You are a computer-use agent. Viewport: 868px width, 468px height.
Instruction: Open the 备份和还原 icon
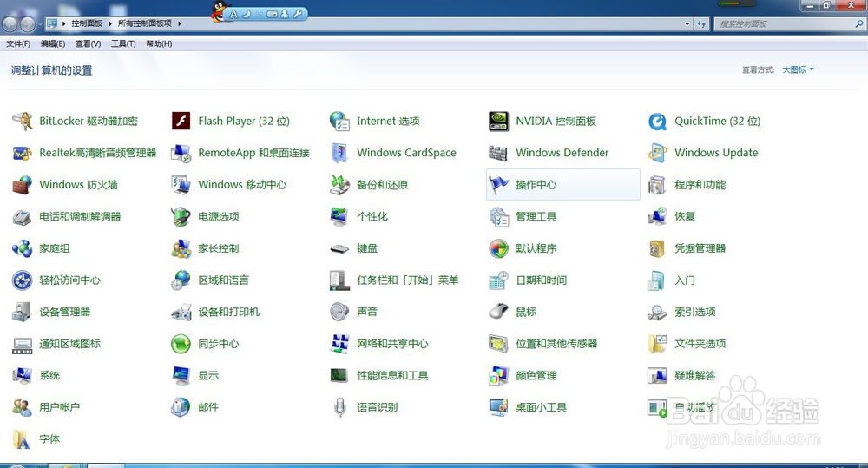[x=339, y=185]
